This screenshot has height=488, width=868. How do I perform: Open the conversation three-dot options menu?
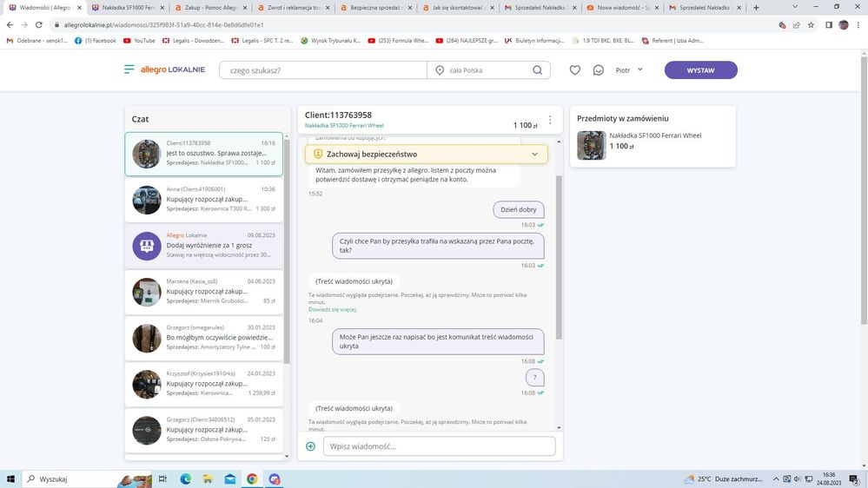click(x=549, y=120)
